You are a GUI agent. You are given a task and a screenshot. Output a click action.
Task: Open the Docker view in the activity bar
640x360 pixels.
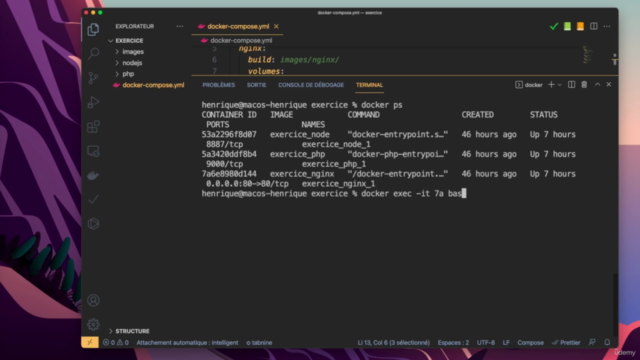pos(93,176)
